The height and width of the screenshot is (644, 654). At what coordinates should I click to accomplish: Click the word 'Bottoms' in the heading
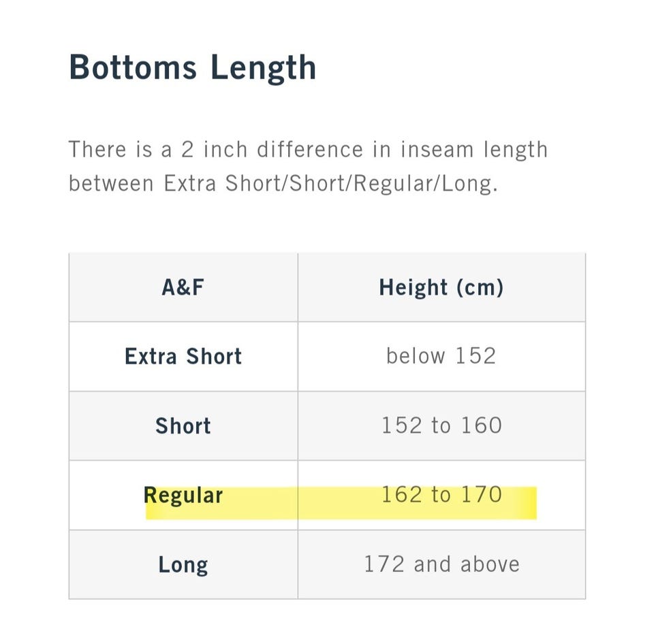tap(133, 67)
